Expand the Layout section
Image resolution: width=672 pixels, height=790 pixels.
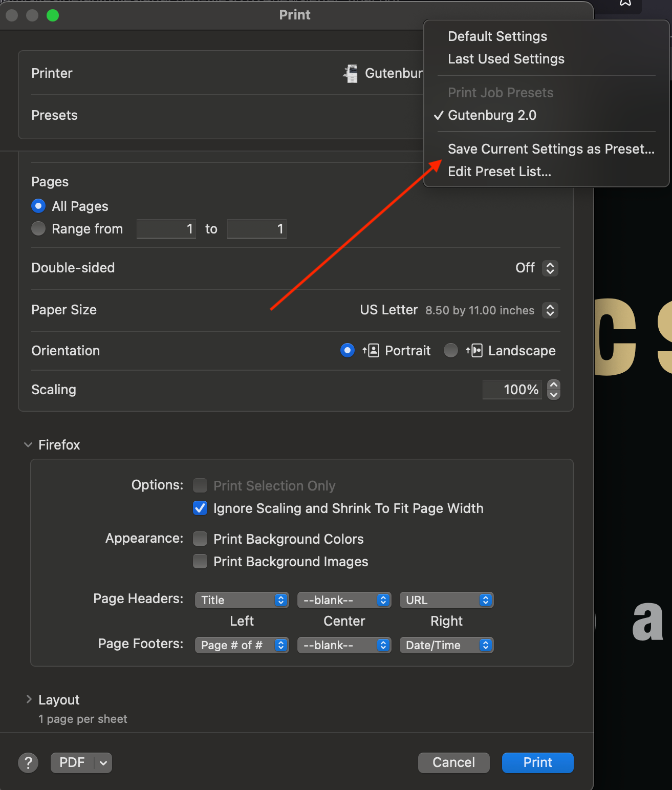pyautogui.click(x=29, y=699)
